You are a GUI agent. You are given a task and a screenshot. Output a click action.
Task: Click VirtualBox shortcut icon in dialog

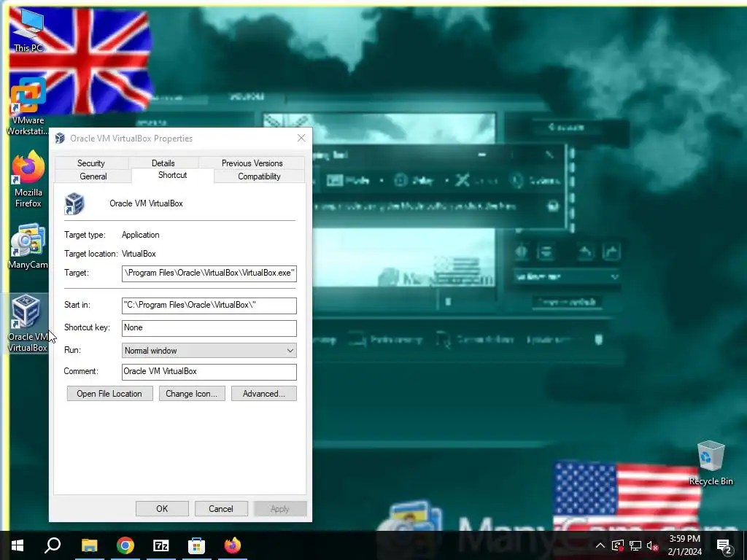point(74,204)
